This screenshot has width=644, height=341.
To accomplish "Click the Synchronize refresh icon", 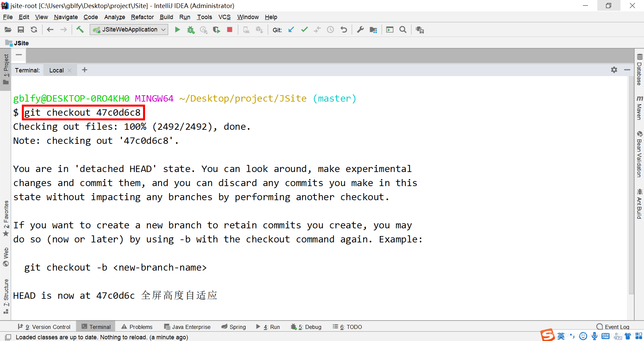I will pyautogui.click(x=34, y=30).
